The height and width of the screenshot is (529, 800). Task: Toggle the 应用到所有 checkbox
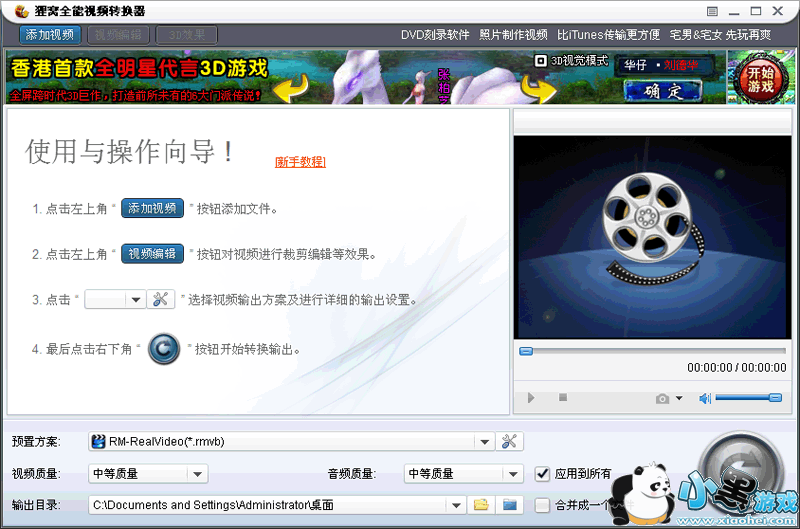(542, 474)
